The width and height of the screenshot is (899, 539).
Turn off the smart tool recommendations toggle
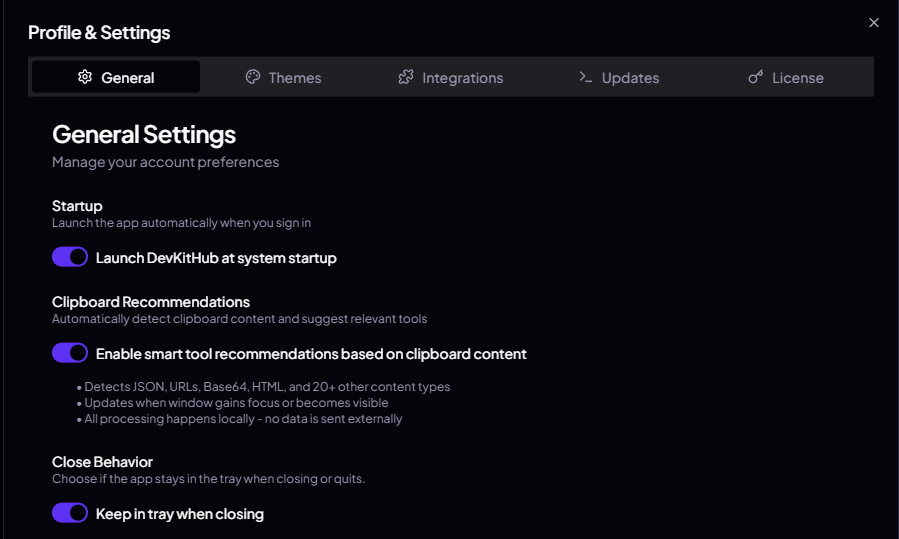[x=70, y=354]
